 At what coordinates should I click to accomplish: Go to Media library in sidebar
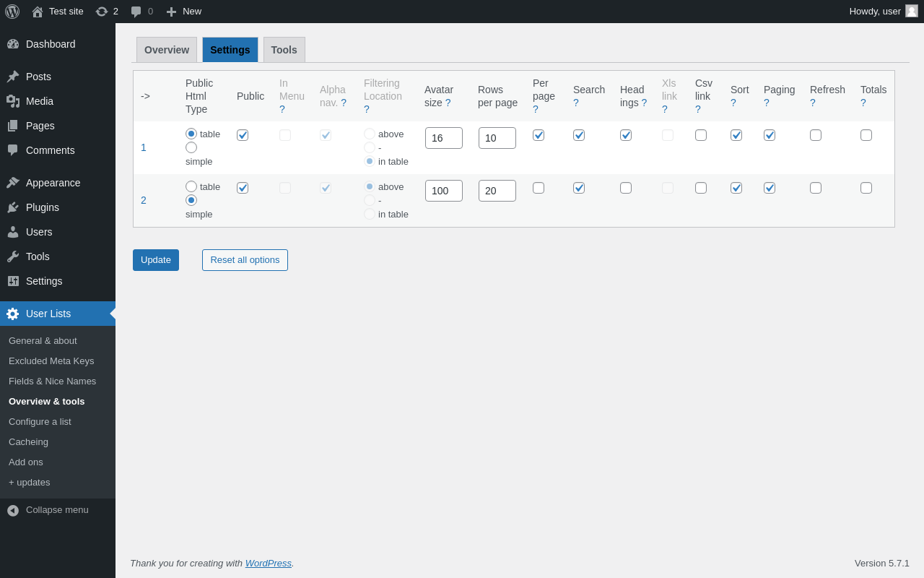tap(39, 101)
